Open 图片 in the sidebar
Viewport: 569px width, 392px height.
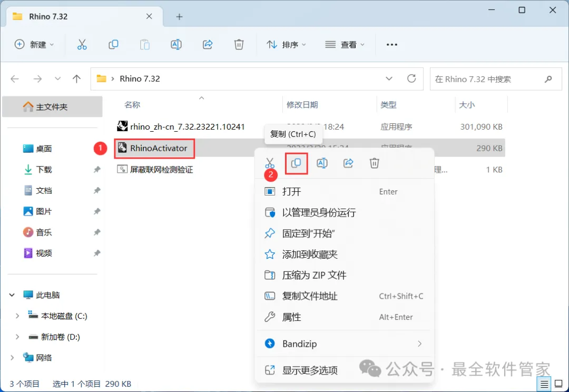[x=44, y=211]
